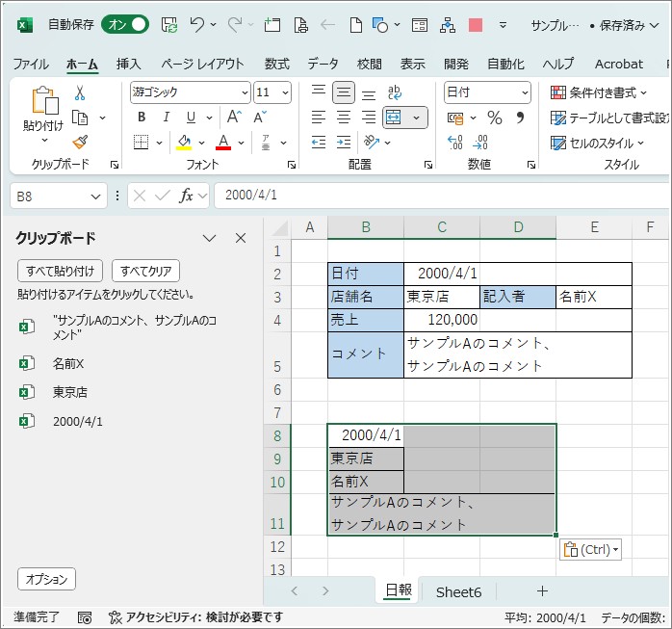Click the red square icon in quick access toolbar
This screenshot has width=672, height=629.
point(476,25)
